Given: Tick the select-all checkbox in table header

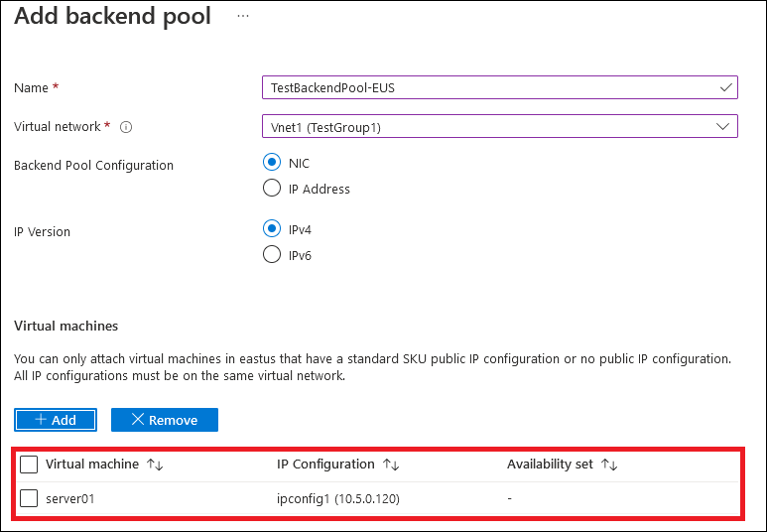Looking at the screenshot, I should coord(29,465).
